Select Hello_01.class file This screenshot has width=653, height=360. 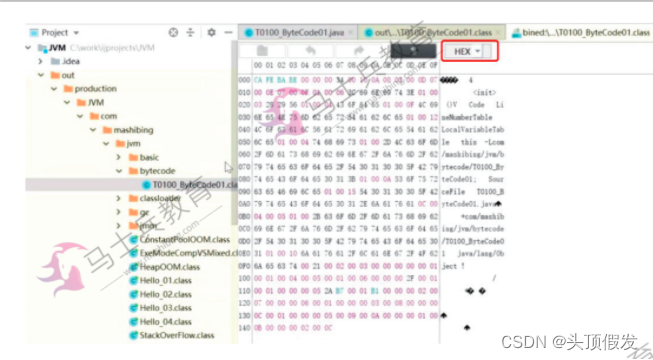tap(165, 280)
